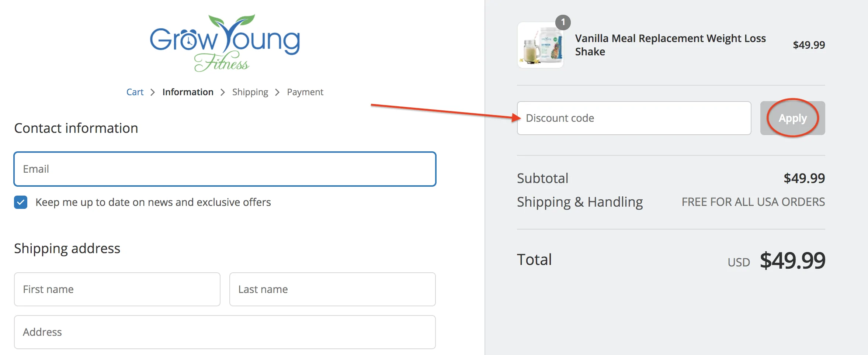
Task: Select the Shipping breadcrumb step
Action: click(x=250, y=92)
